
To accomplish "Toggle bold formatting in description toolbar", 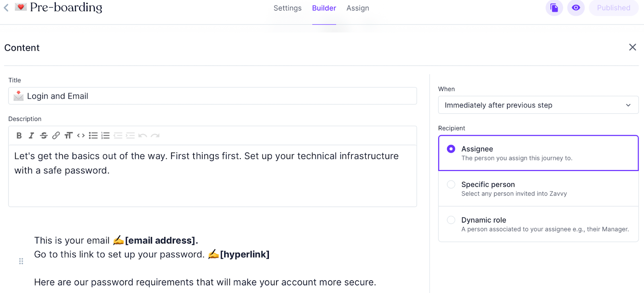I will tap(19, 136).
